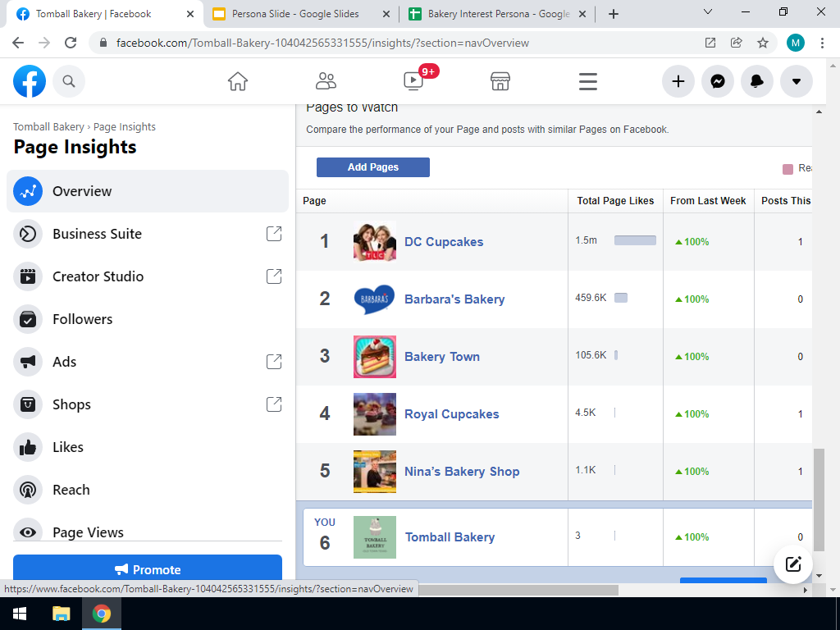This screenshot has width=840, height=630.
Task: Open the Tomball Bakery page link
Action: (450, 536)
